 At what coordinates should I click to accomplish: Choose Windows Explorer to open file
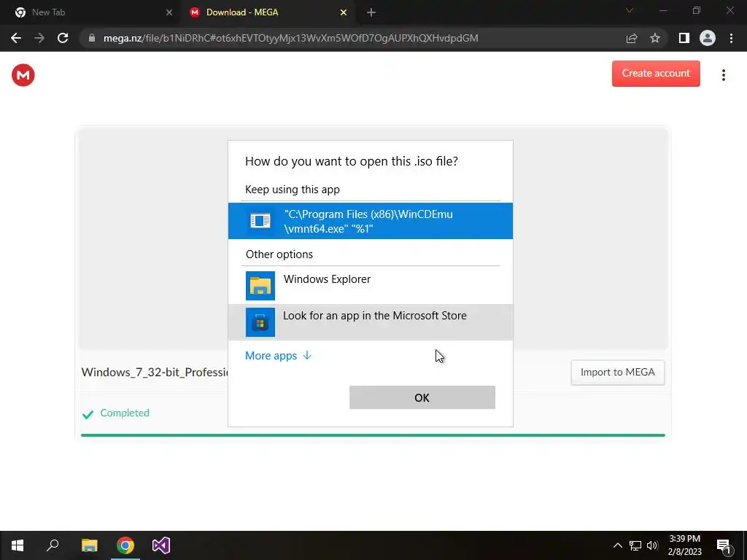(370, 286)
